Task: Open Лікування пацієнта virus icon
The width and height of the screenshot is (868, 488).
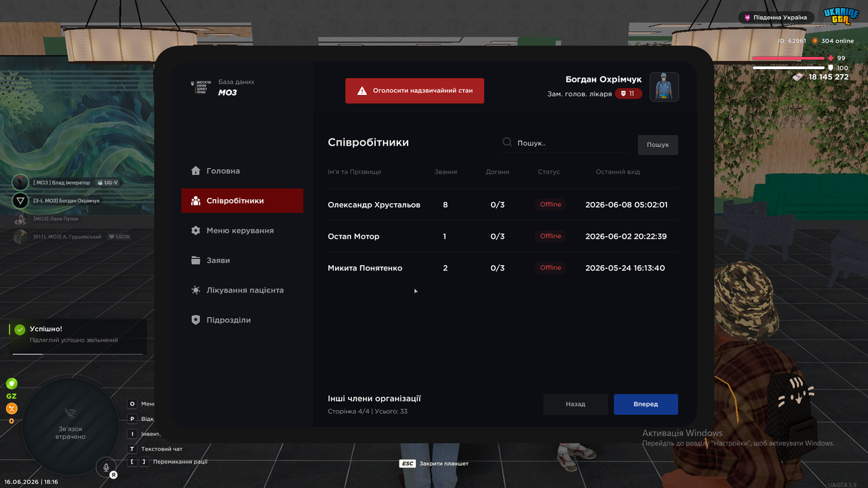Action: point(196,290)
